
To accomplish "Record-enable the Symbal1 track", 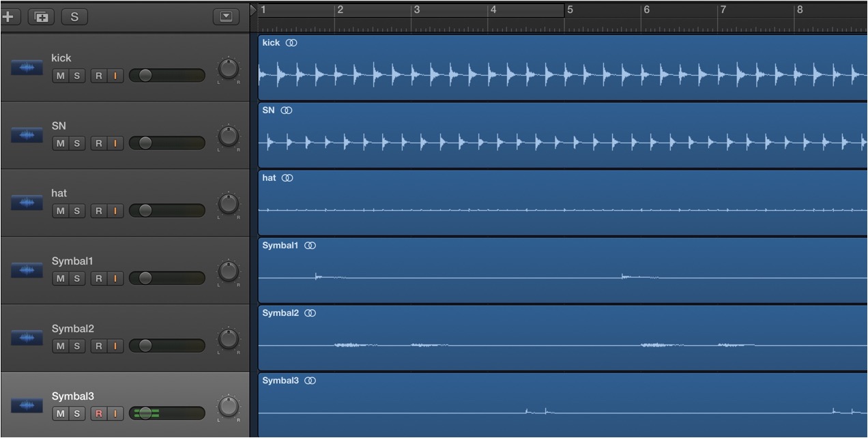I will click(x=99, y=278).
